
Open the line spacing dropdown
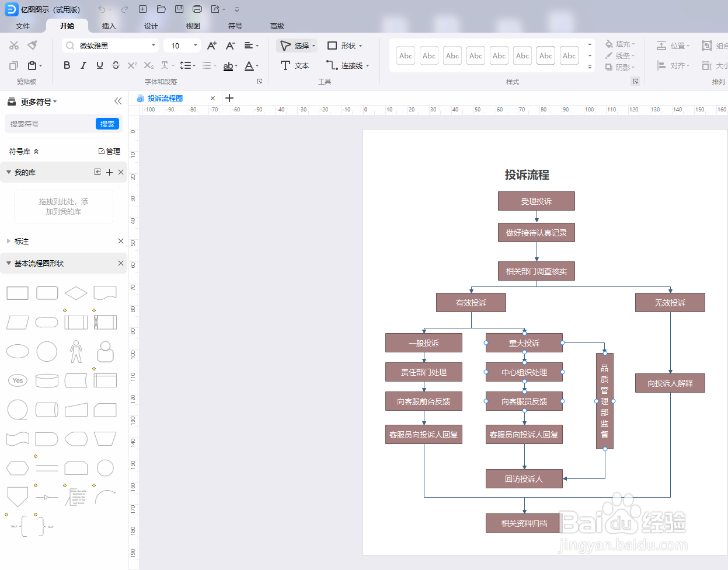point(187,65)
